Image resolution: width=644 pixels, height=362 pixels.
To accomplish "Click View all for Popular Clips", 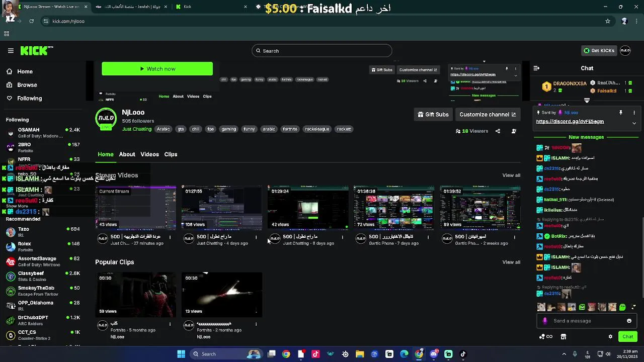I will [x=511, y=262].
